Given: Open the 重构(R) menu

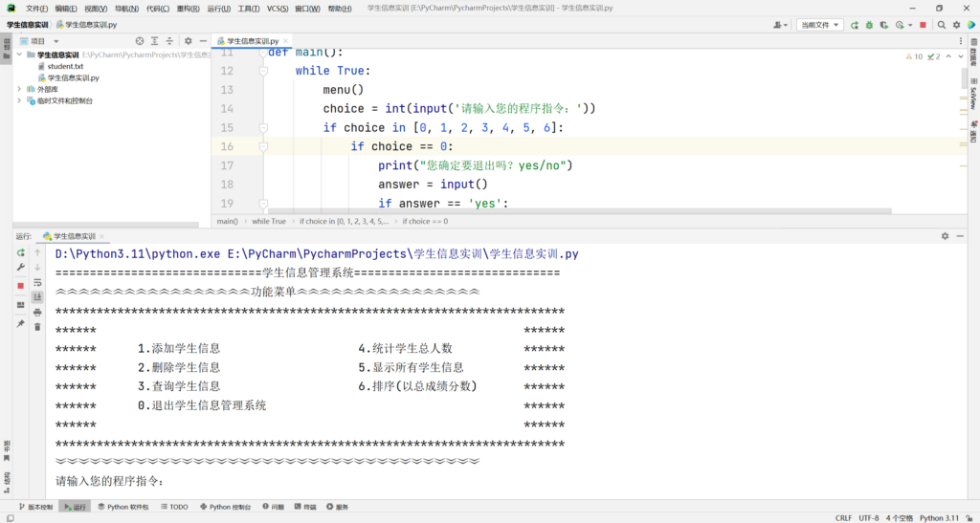Looking at the screenshot, I should coord(188,9).
